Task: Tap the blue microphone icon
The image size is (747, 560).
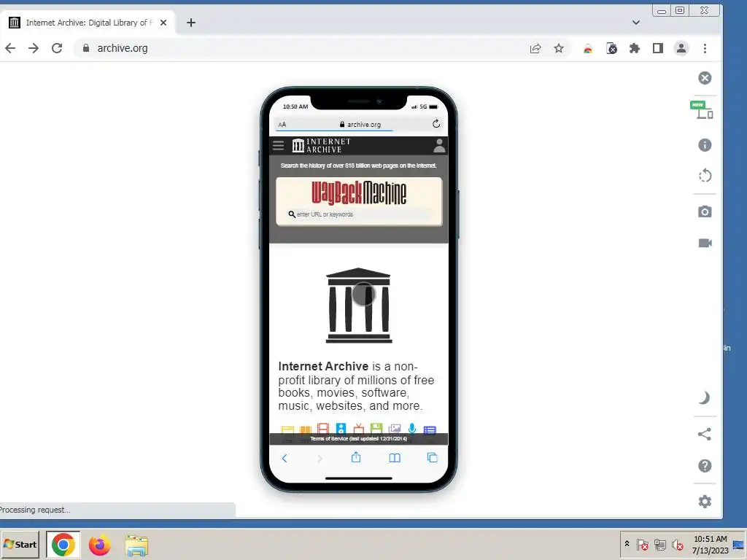Action: tap(412, 429)
